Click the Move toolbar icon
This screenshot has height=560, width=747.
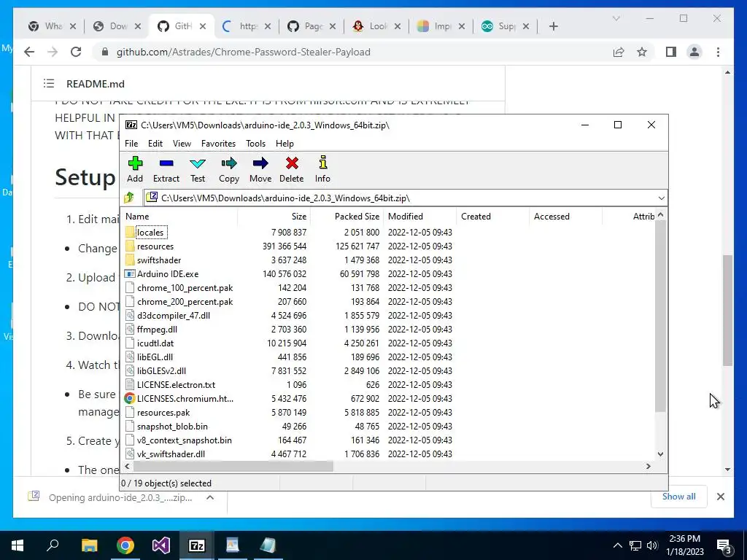pyautogui.click(x=260, y=169)
